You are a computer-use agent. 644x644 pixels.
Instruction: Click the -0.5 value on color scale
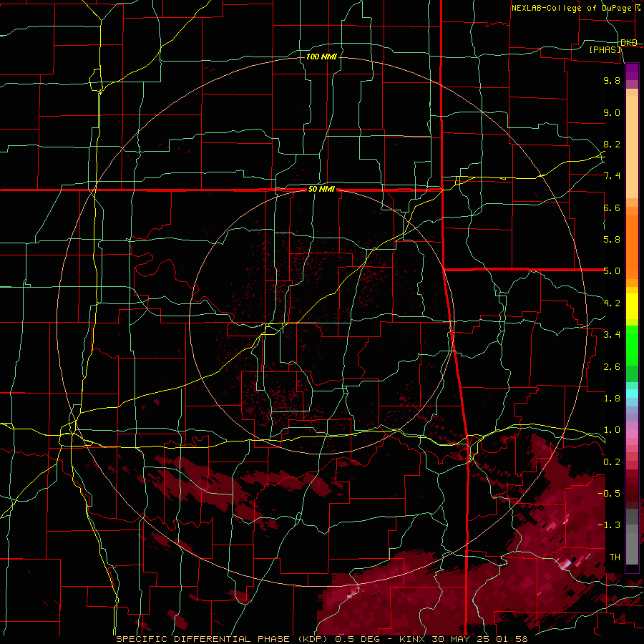[609, 494]
